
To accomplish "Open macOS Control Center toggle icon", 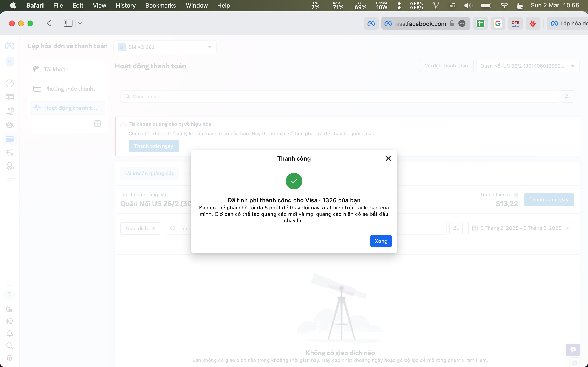I will pyautogui.click(x=520, y=6).
